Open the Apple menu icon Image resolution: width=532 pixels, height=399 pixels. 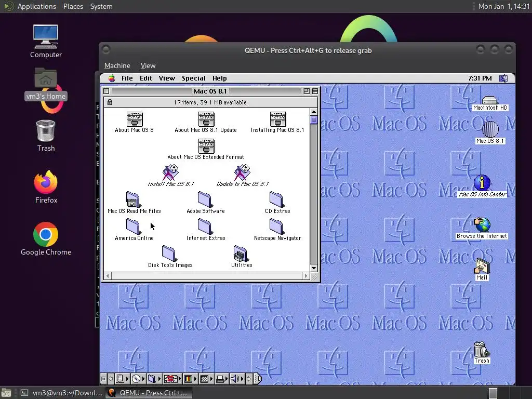click(x=112, y=78)
